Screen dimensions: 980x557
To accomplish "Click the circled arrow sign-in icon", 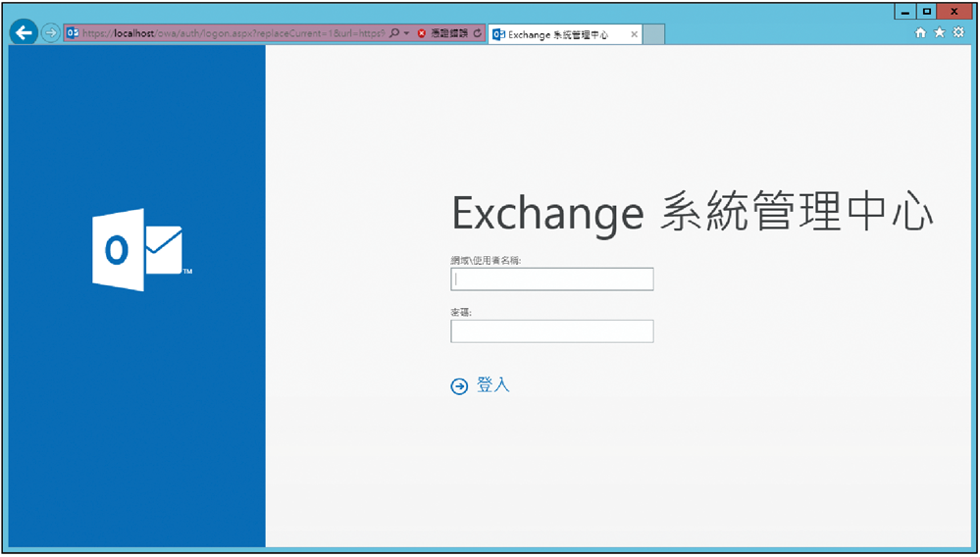I will pyautogui.click(x=459, y=386).
